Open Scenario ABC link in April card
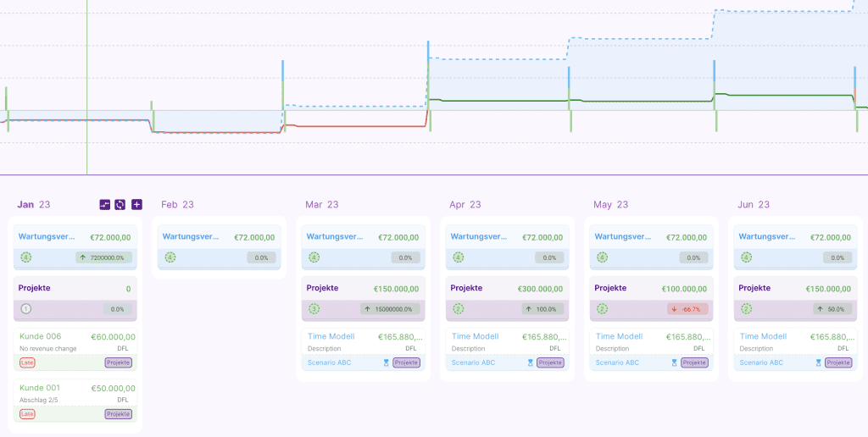 (473, 362)
